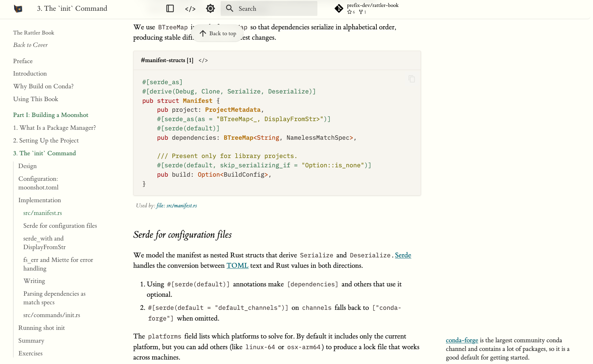This screenshot has height=364, width=593.
Task: Open the file: src/manifest.rs link
Action: pyautogui.click(x=177, y=206)
